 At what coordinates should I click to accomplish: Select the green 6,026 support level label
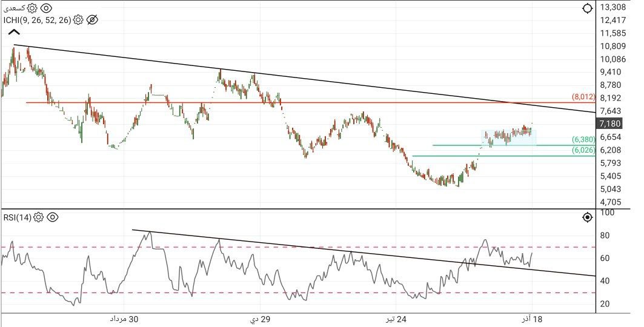(x=583, y=150)
